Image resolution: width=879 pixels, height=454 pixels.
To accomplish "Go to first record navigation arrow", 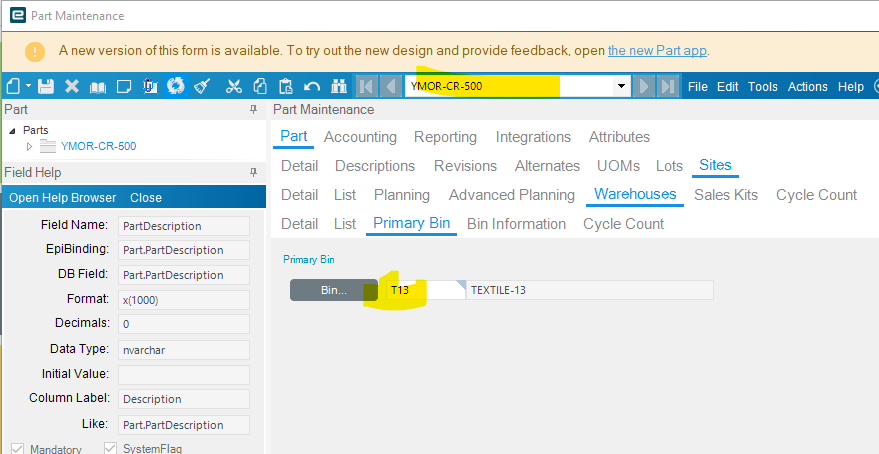I will (367, 86).
